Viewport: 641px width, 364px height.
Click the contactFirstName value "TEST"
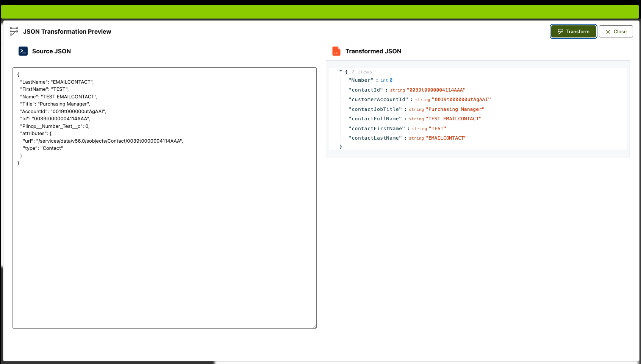[x=437, y=129]
